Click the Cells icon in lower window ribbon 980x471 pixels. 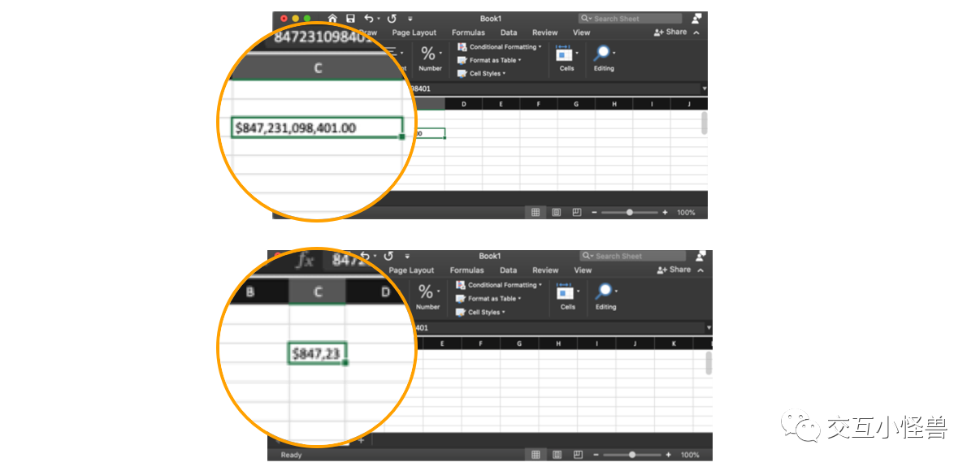click(568, 292)
